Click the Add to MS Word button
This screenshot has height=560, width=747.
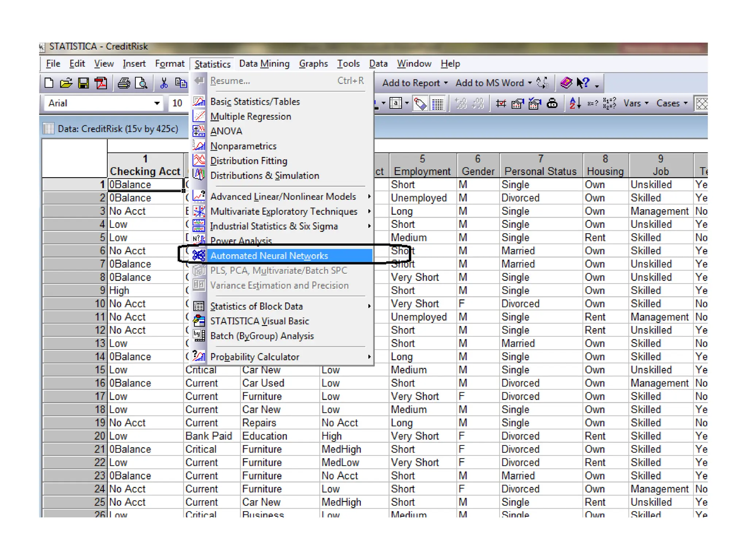point(489,83)
